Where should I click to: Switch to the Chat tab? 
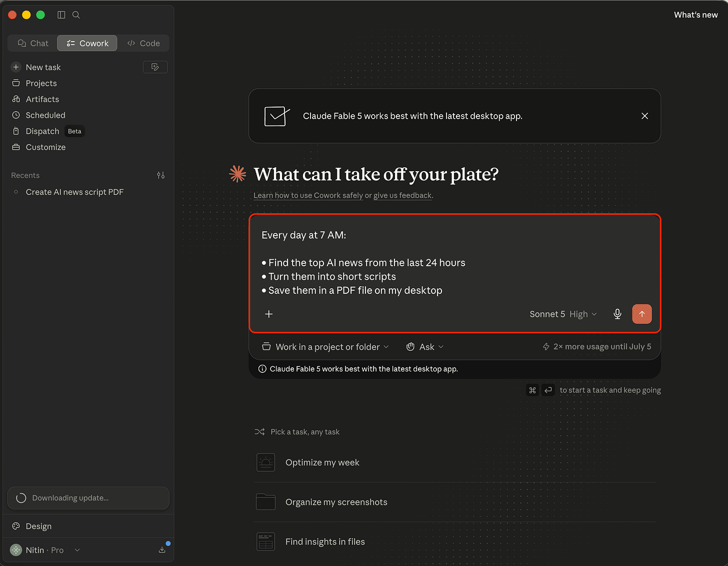coord(33,43)
